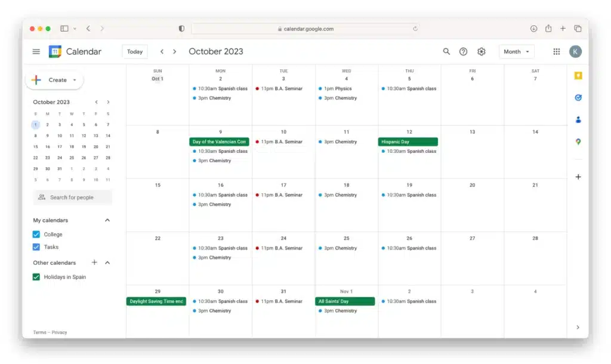Viewport: 611px width, 364px height.
Task: Open the Google Maps side panel
Action: point(578,141)
